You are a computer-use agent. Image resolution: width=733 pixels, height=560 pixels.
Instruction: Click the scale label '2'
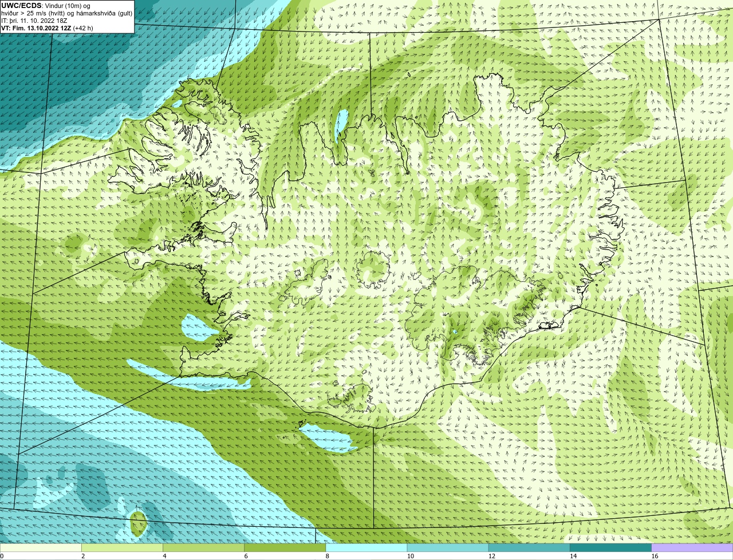coord(83,556)
